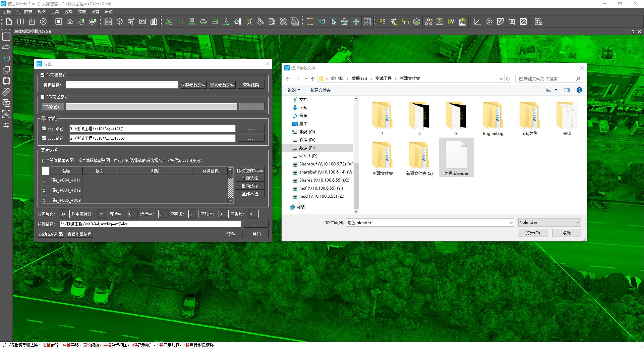This screenshot has height=349, width=644.
Task: Click the new project page icon
Action: point(9,22)
